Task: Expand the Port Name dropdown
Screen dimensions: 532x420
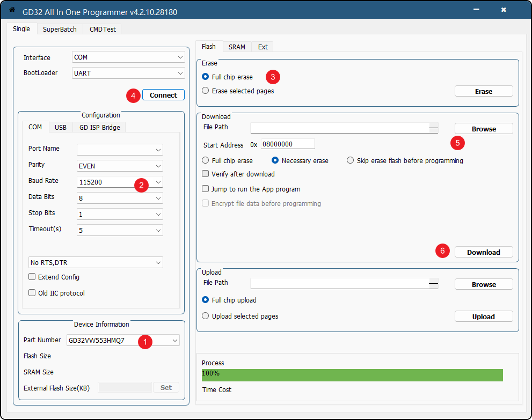Action: [x=158, y=150]
